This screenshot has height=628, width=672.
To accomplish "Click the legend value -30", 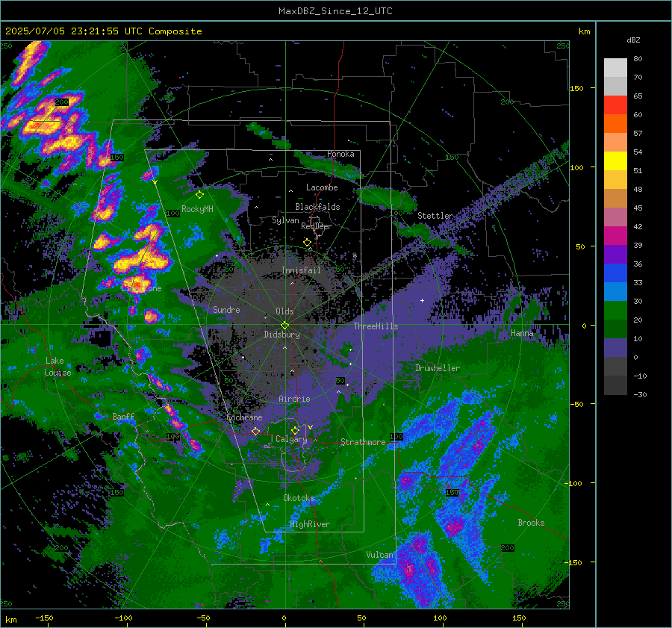I will point(640,394).
